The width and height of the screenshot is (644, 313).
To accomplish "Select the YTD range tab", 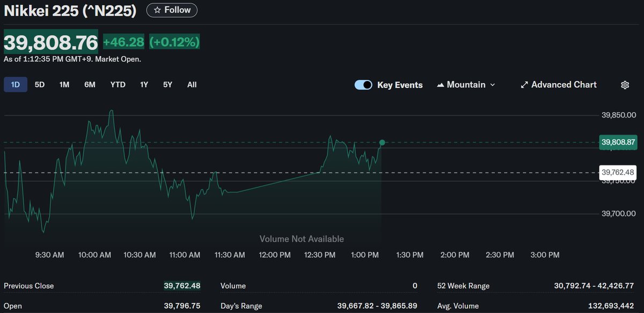I will (x=118, y=85).
